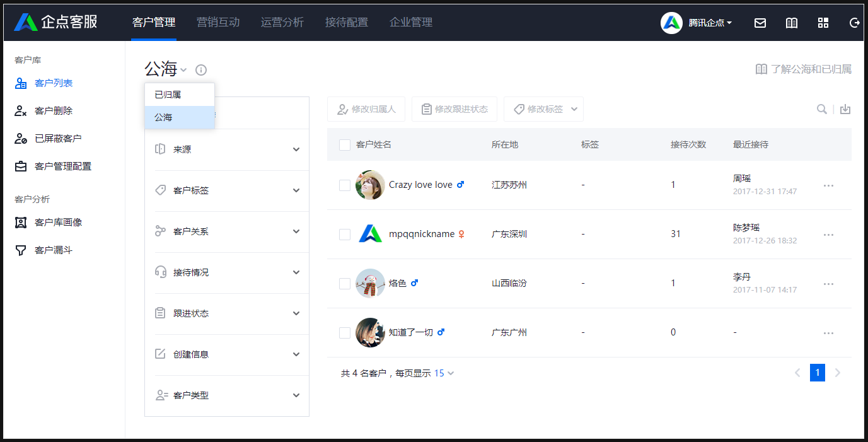Screen dimensions: 868x442
Task: Switch to the 客户管理 tab
Action: 154,23
